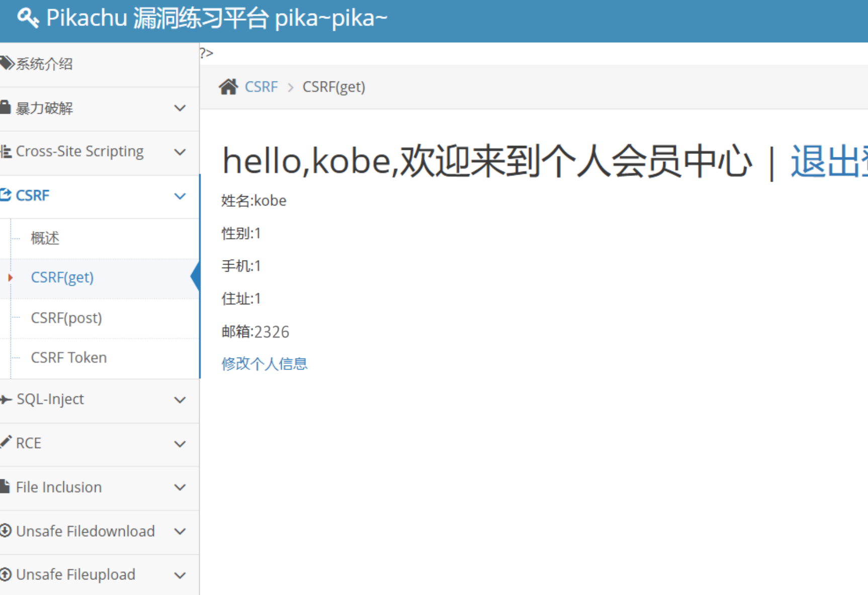
Task: Click the 退出登录 logout link
Action: point(829,161)
